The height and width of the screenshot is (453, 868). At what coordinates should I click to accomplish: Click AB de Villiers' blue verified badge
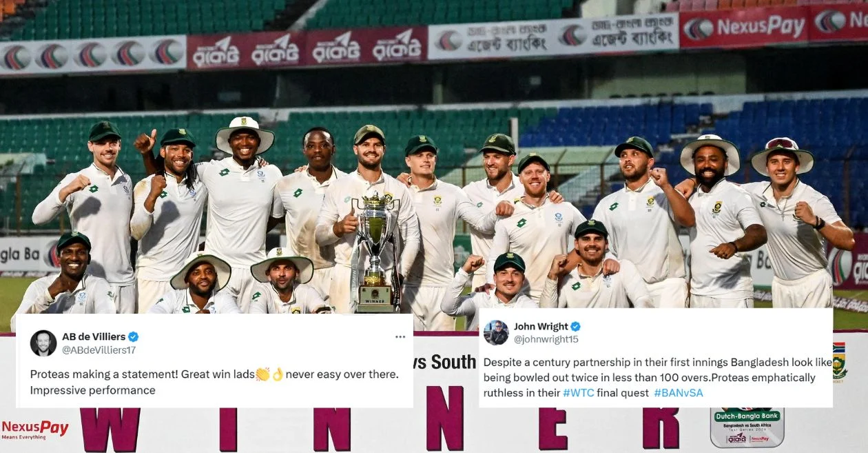point(134,336)
